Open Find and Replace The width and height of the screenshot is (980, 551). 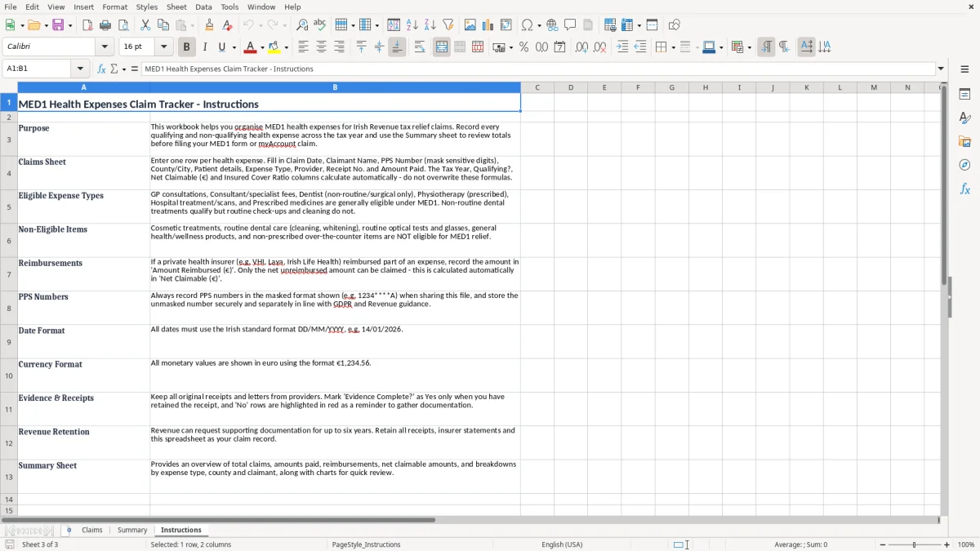click(302, 25)
